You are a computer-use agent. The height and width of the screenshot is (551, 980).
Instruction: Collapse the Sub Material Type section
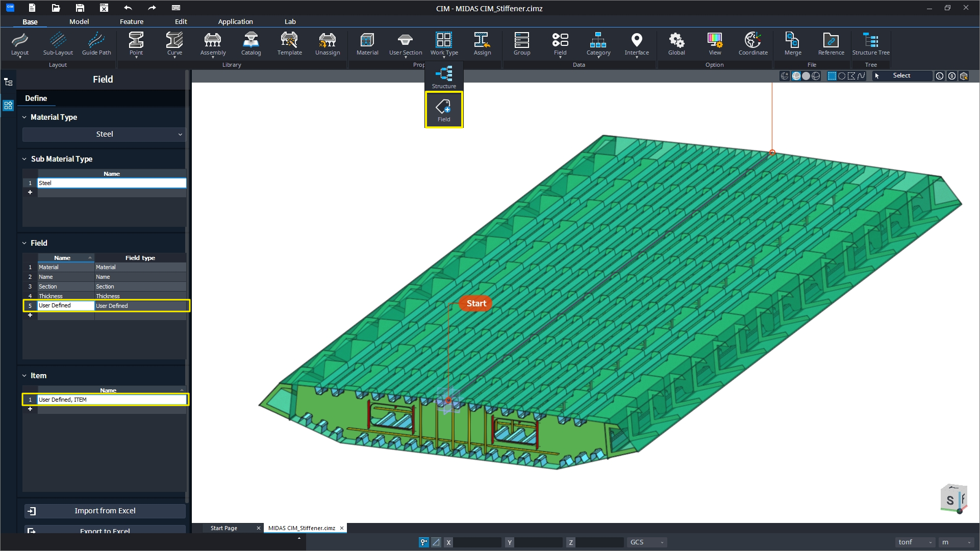pos(24,159)
